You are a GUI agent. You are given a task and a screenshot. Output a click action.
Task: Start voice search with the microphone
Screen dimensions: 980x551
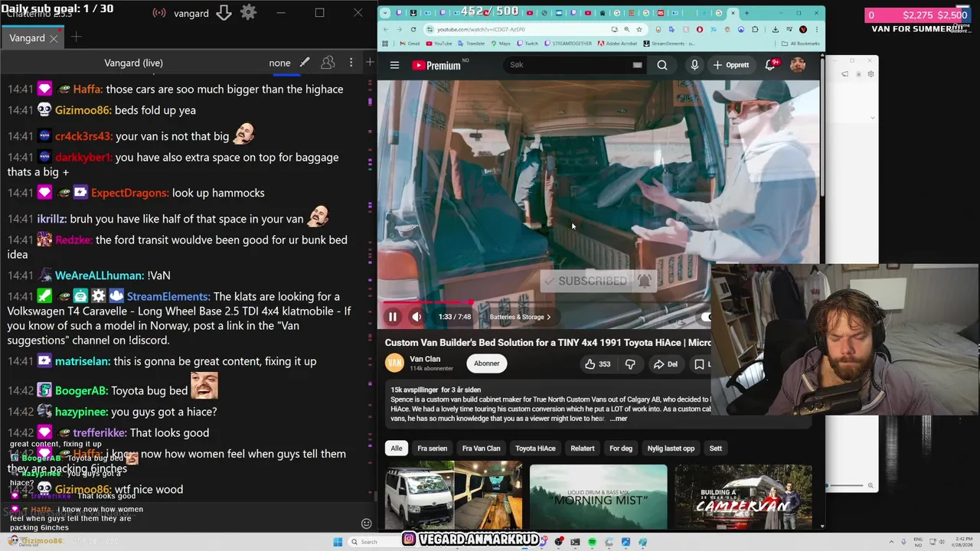pos(694,65)
